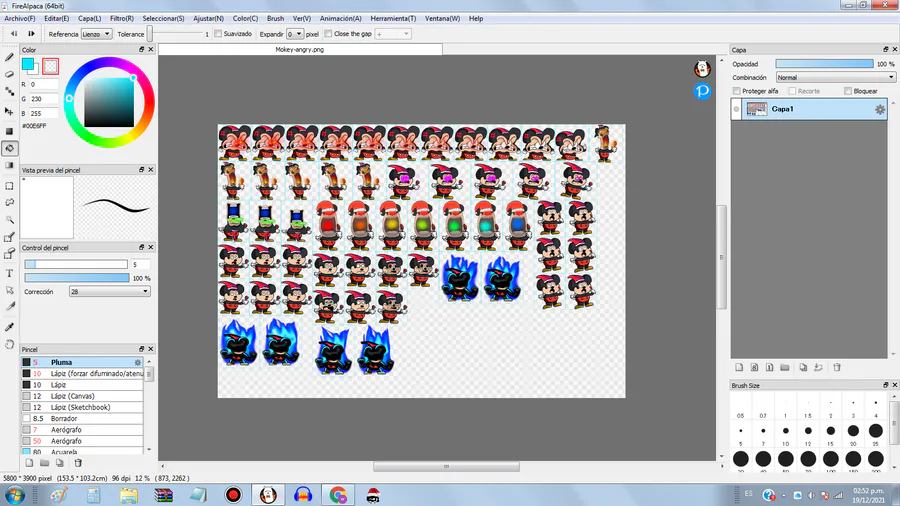This screenshot has width=900, height=506.
Task: Click the transparent color swatch
Action: pyautogui.click(x=51, y=66)
